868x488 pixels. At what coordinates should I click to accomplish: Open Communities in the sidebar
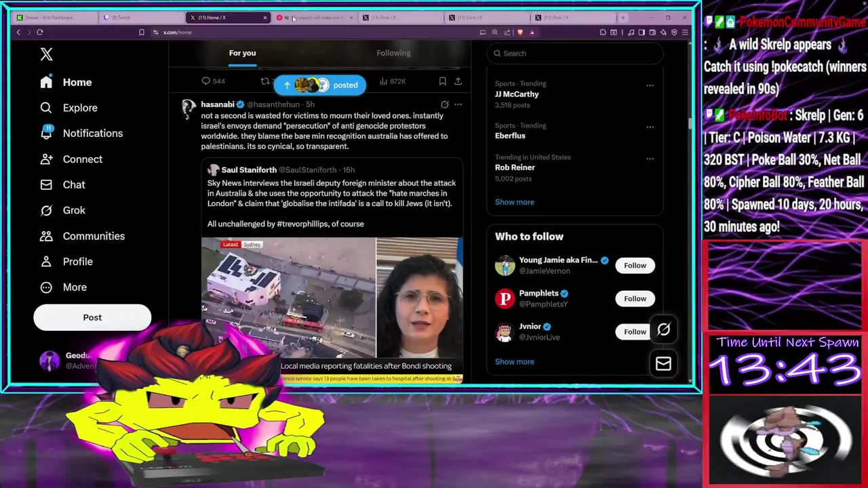(x=82, y=236)
